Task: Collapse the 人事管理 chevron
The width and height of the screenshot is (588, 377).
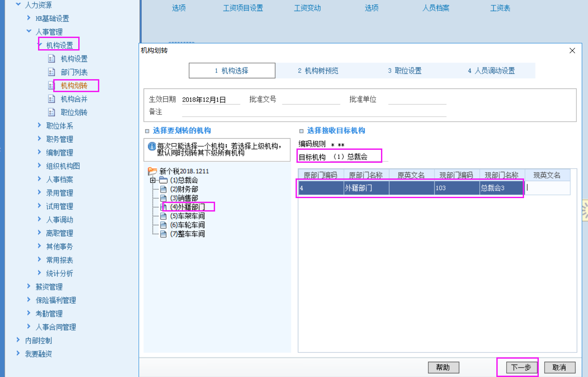Action: (x=29, y=32)
